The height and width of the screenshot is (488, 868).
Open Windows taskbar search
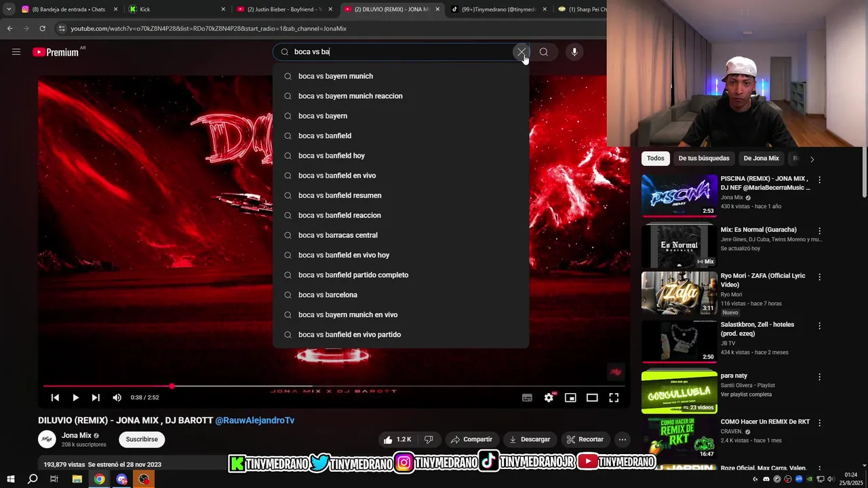(33, 479)
